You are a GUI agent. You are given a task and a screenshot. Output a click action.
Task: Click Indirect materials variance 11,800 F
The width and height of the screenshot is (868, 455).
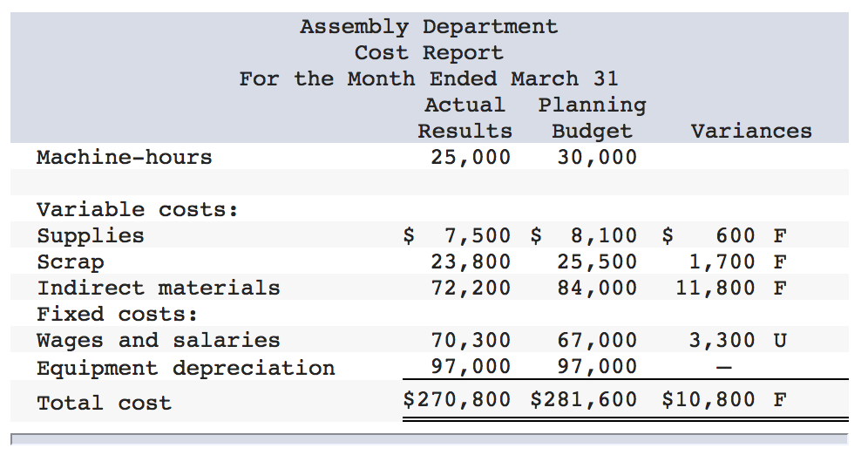[x=731, y=288]
